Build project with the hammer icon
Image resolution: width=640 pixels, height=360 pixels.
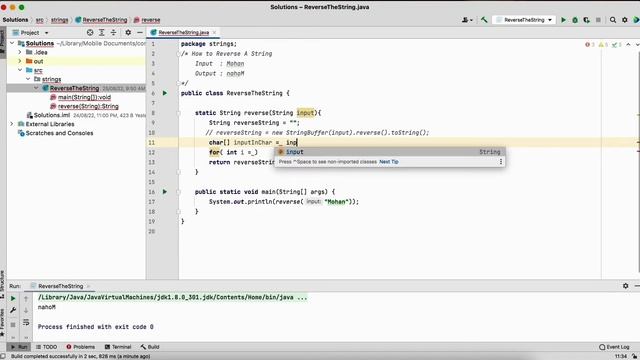coord(484,20)
